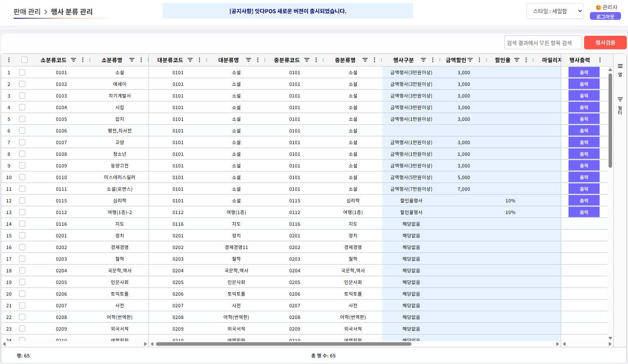This screenshot has width=628, height=364.
Task: Focus the search all items field
Action: coord(543,43)
